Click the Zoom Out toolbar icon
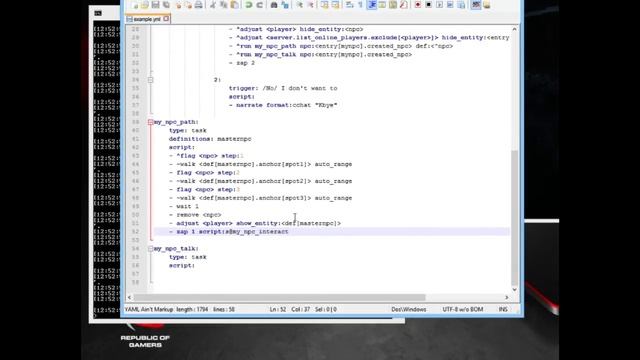640x360 pixels. tap(311, 5)
